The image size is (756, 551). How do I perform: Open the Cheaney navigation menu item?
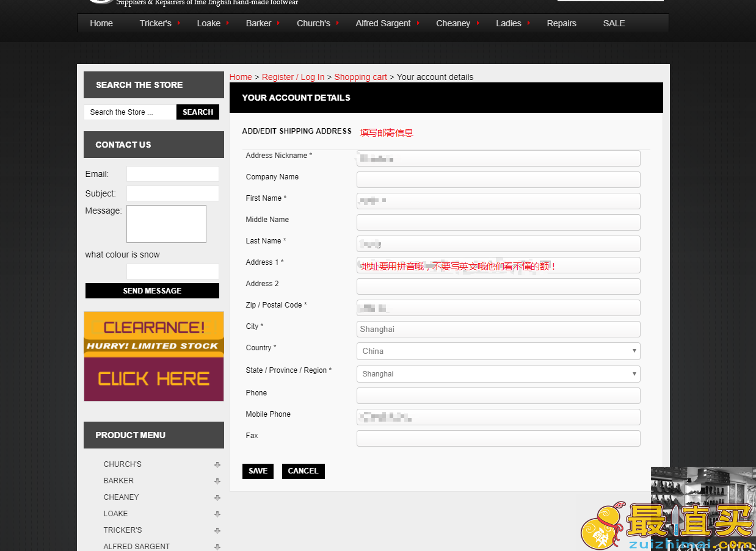click(453, 23)
